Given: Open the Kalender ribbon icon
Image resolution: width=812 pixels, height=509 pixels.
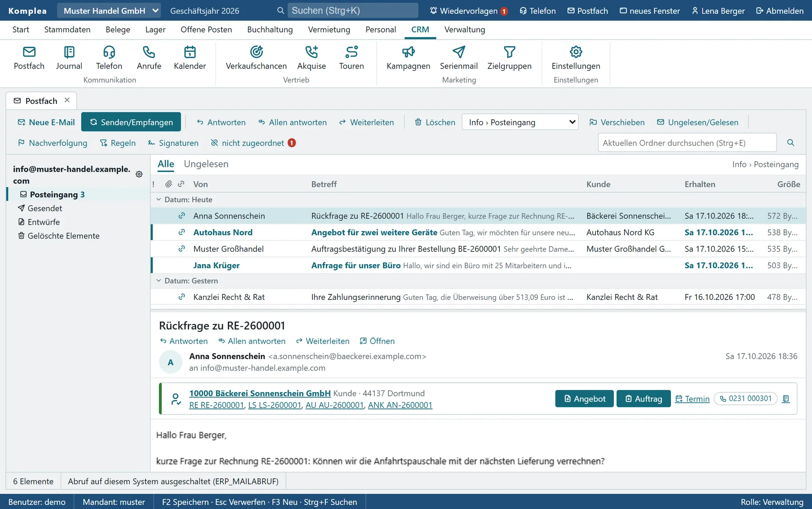Looking at the screenshot, I should tap(190, 58).
